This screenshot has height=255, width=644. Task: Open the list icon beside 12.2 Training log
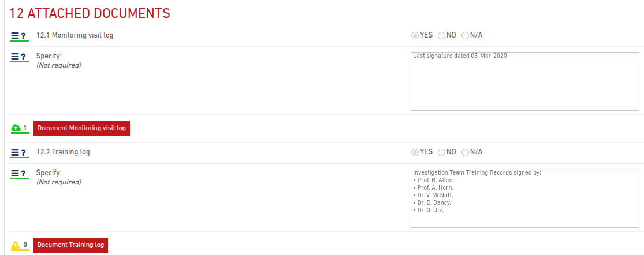tap(15, 153)
